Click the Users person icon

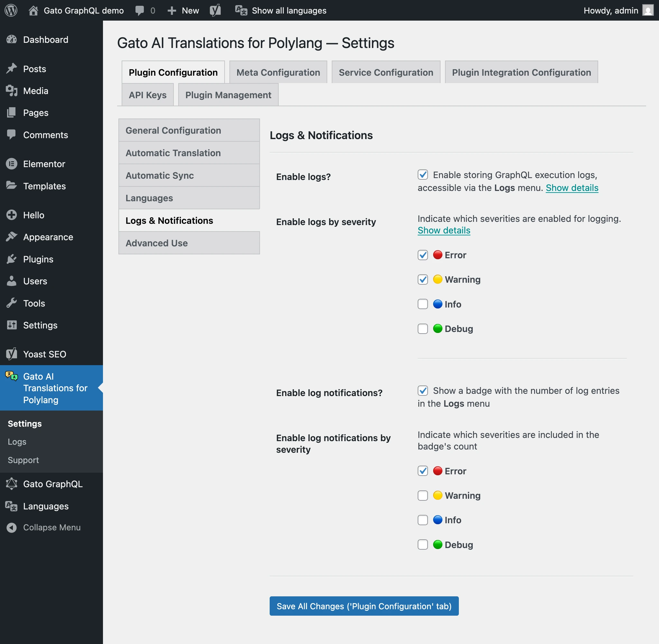(12, 281)
